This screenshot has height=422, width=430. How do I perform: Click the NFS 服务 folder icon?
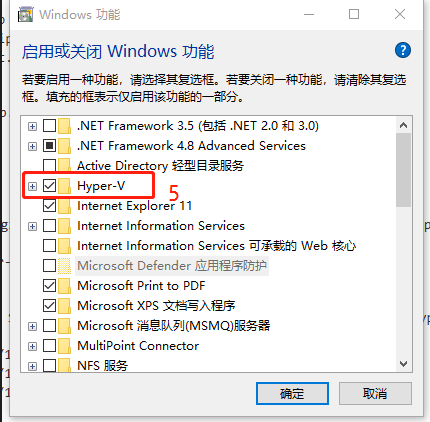[x=64, y=366]
